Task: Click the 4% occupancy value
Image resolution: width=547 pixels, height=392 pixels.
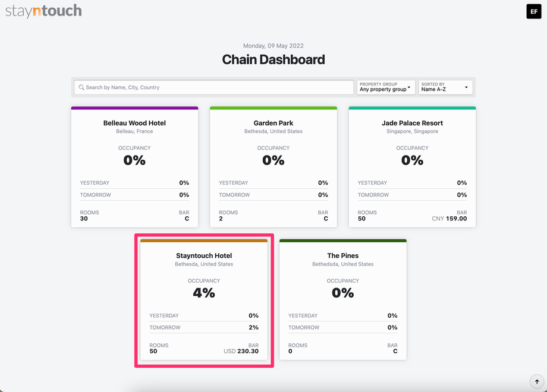Action: pyautogui.click(x=204, y=293)
